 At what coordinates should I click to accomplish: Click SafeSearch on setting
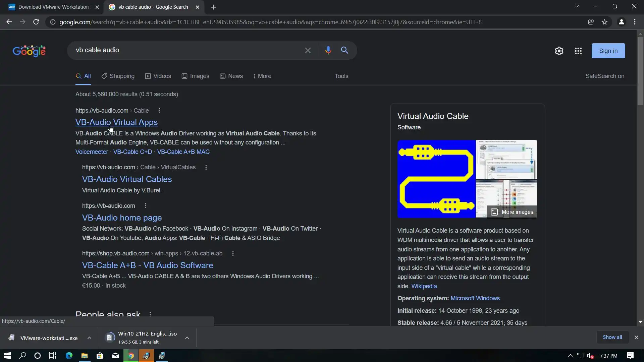(x=605, y=76)
